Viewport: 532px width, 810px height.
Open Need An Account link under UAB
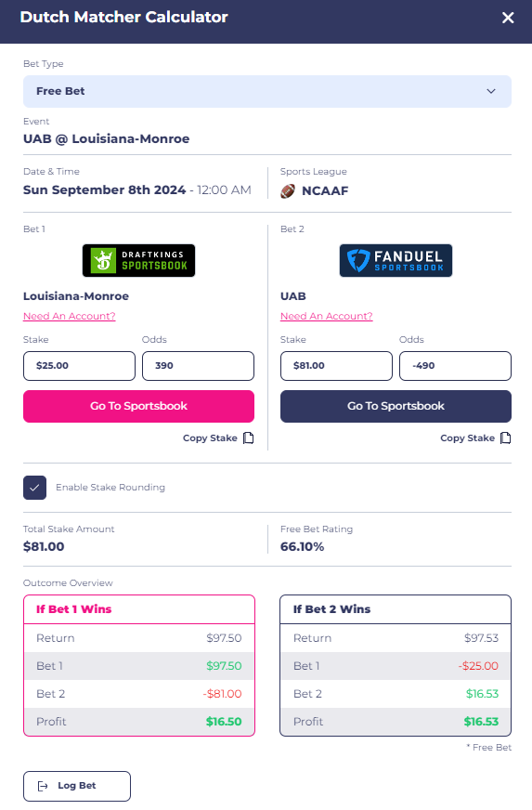point(327,316)
